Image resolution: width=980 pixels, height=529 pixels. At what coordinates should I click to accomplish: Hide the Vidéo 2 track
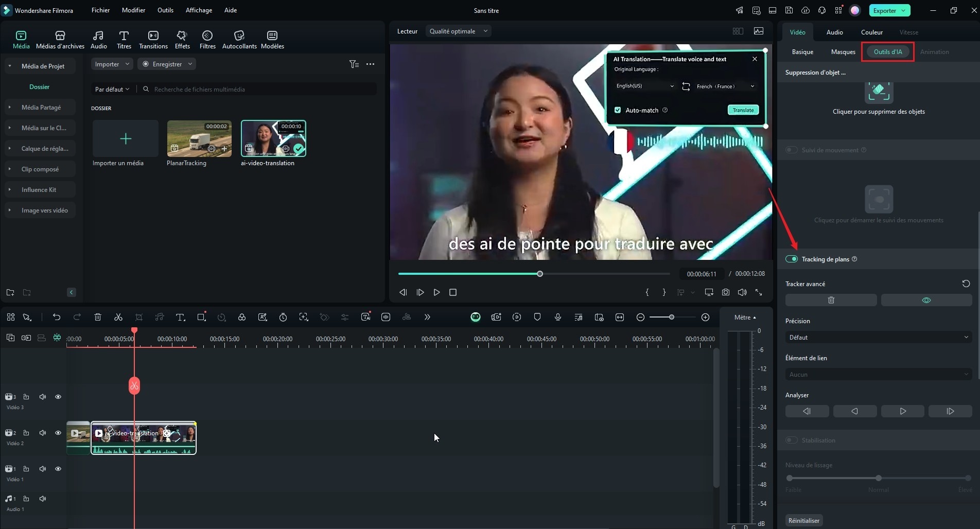58,433
